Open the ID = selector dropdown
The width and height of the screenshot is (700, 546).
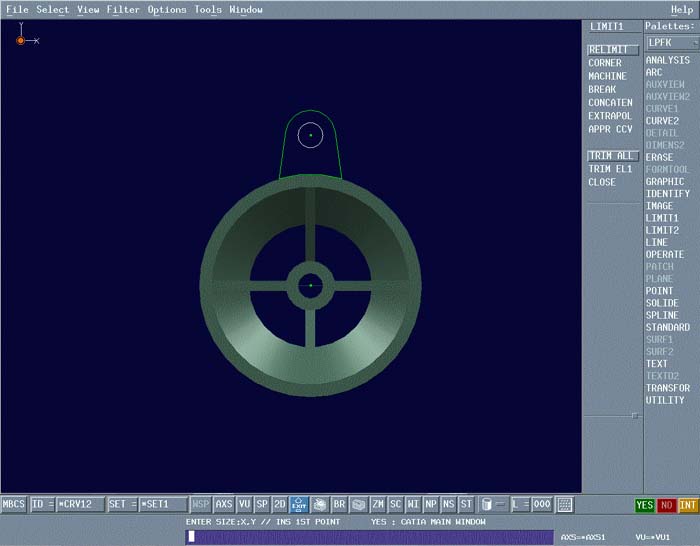pos(42,505)
